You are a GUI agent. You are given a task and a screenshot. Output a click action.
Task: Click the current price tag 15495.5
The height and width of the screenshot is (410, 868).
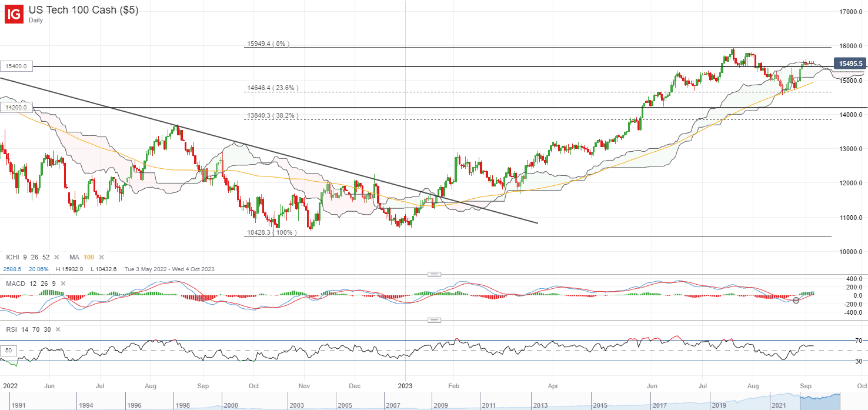[850, 64]
